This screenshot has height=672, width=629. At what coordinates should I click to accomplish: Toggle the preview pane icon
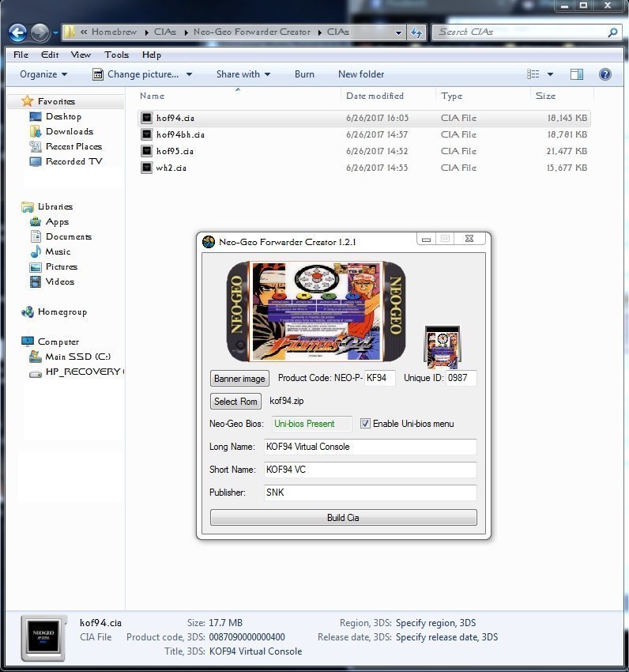click(x=577, y=74)
